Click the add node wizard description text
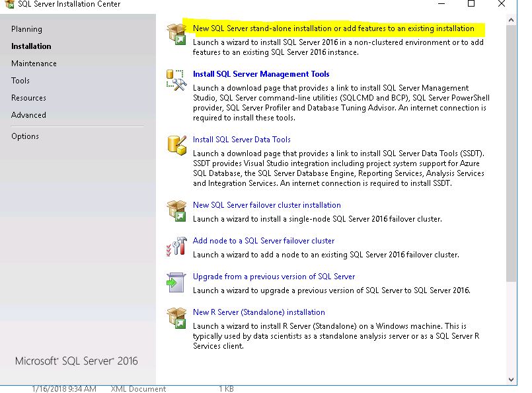The width and height of the screenshot is (532, 393). click(326, 255)
